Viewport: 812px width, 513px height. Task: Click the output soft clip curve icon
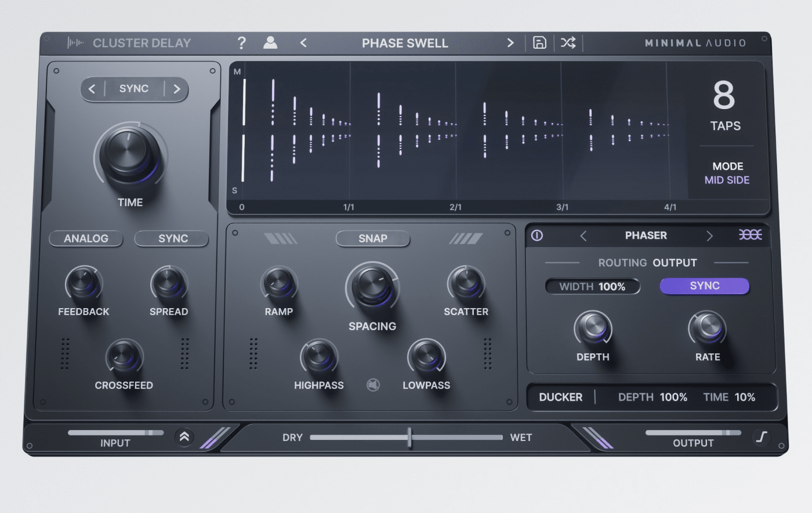(762, 437)
